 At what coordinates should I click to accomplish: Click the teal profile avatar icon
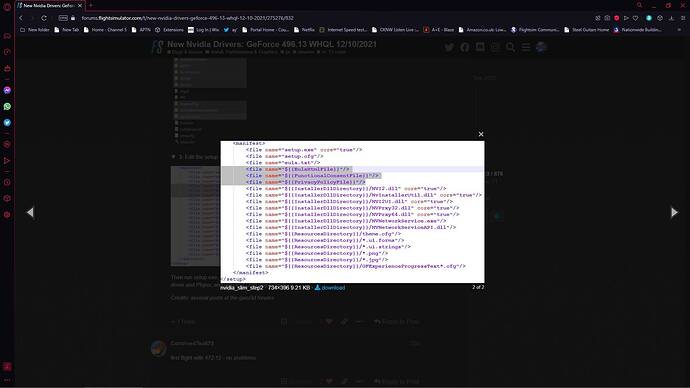coord(649,18)
